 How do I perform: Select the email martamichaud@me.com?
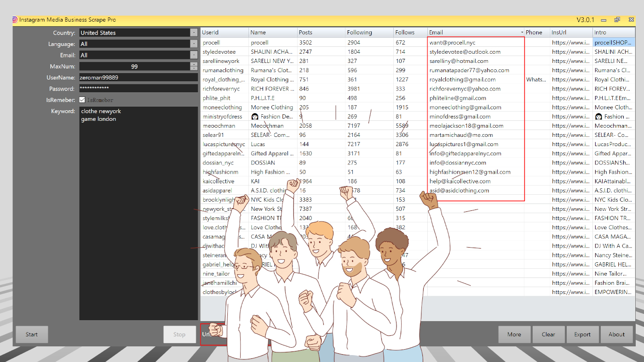[x=461, y=135]
